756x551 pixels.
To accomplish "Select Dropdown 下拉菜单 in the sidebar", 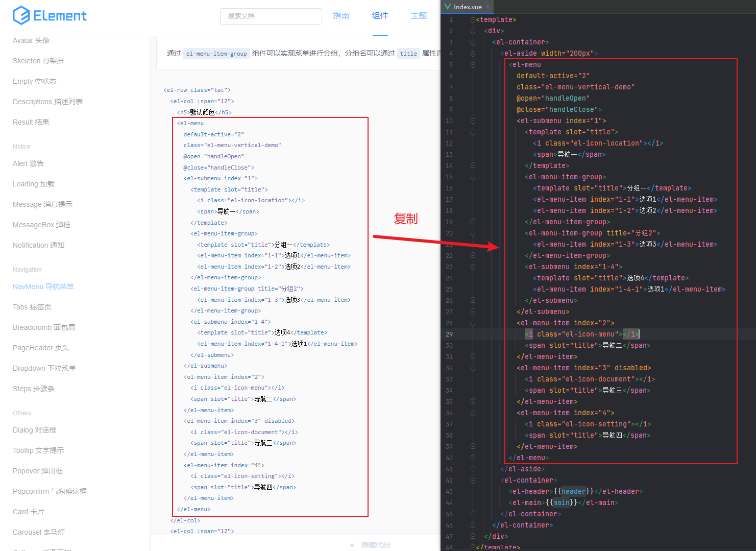I will (44, 368).
